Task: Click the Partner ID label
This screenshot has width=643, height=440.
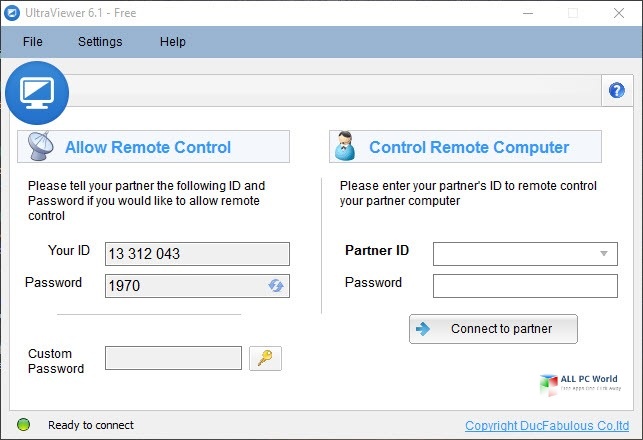Action: pos(377,250)
